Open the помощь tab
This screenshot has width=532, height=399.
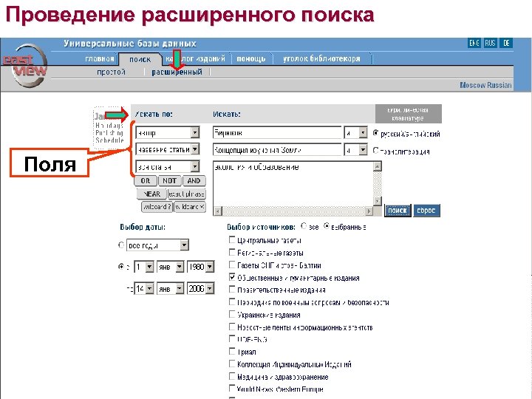[251, 58]
